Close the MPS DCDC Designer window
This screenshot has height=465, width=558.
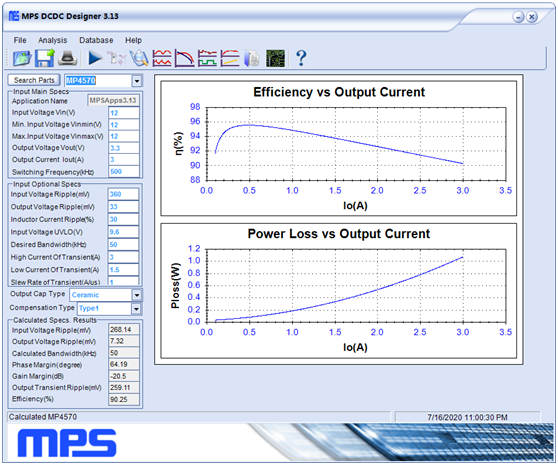tap(532, 17)
